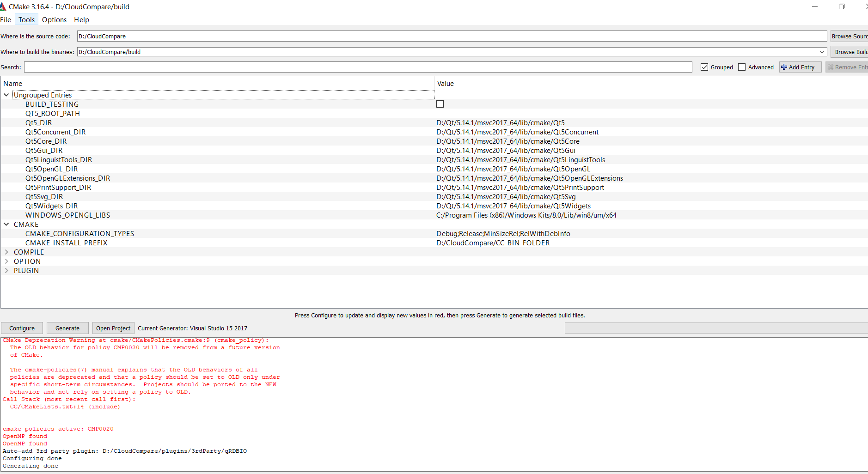Click the WINDOWS_OPENGL_LIBS value path
The width and height of the screenshot is (868, 474).
[x=526, y=215]
